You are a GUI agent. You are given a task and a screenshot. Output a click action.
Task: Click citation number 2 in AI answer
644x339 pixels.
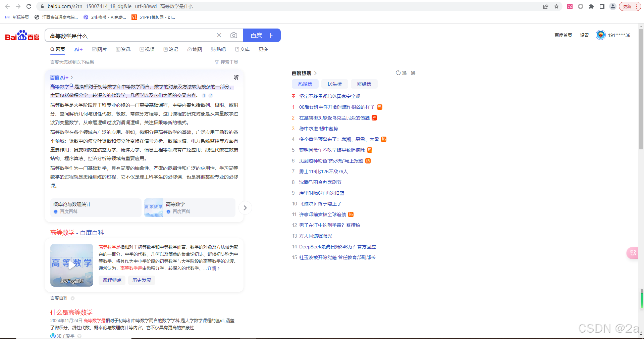pyautogui.click(x=211, y=96)
